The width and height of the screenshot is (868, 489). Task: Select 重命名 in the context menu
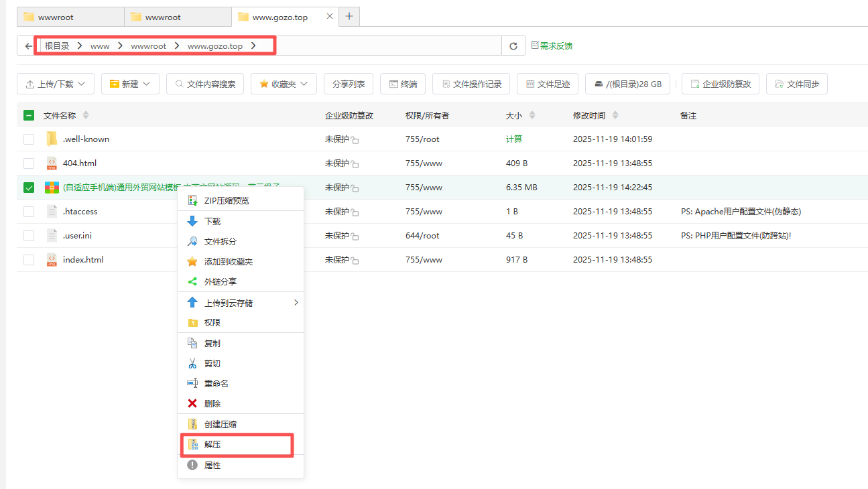pos(216,384)
